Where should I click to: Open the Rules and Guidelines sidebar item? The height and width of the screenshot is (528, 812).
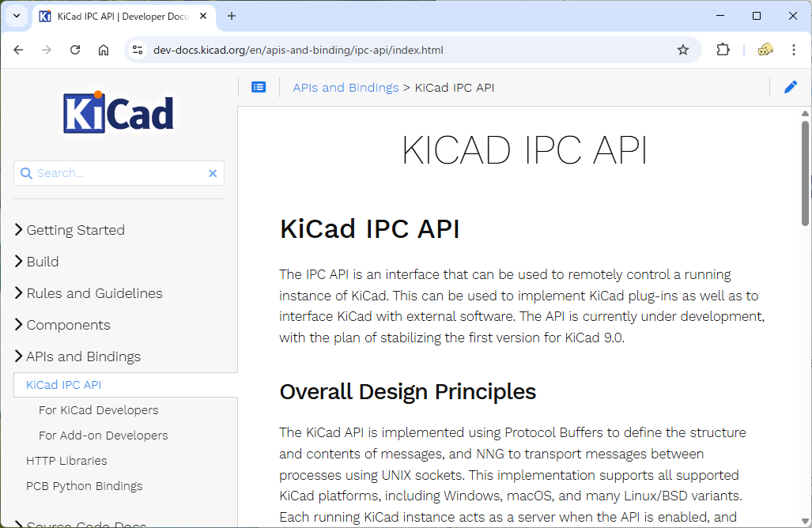(94, 293)
